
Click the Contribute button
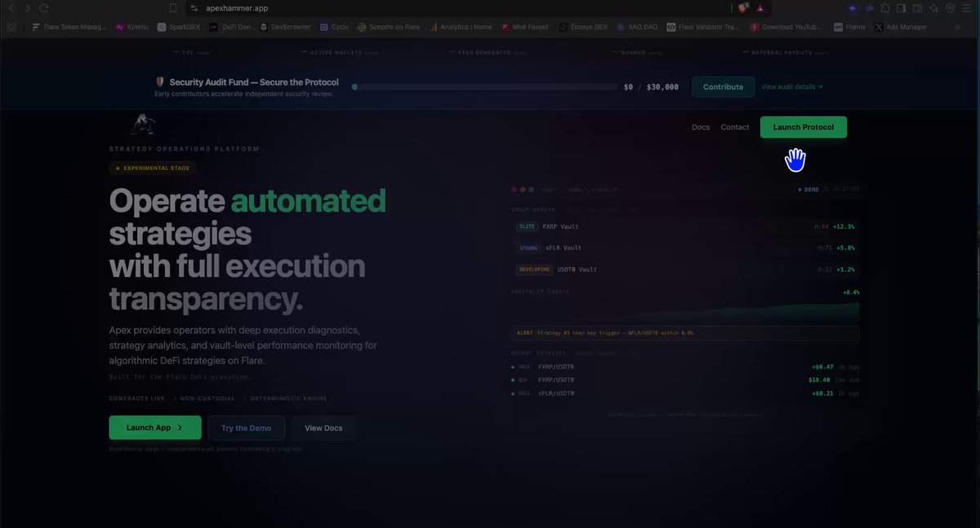(723, 87)
